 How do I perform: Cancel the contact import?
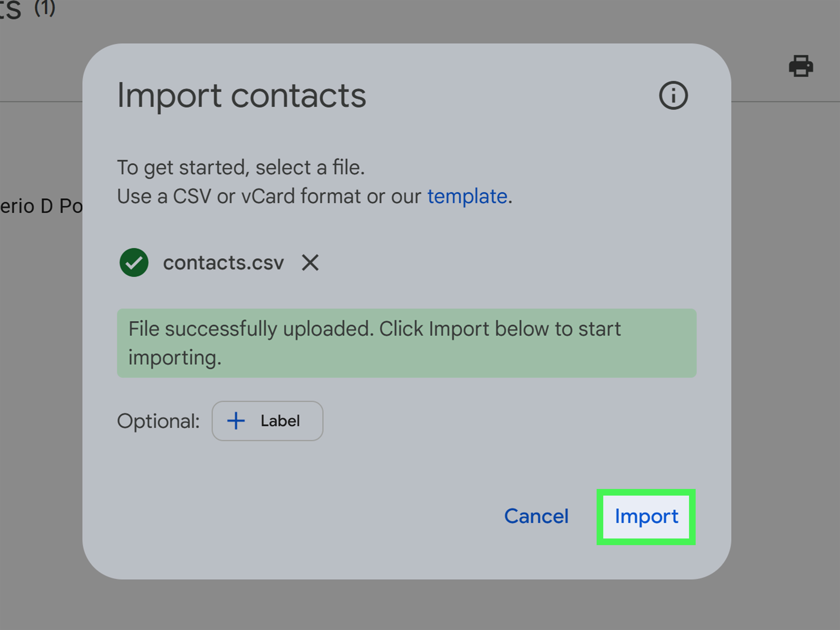(536, 516)
